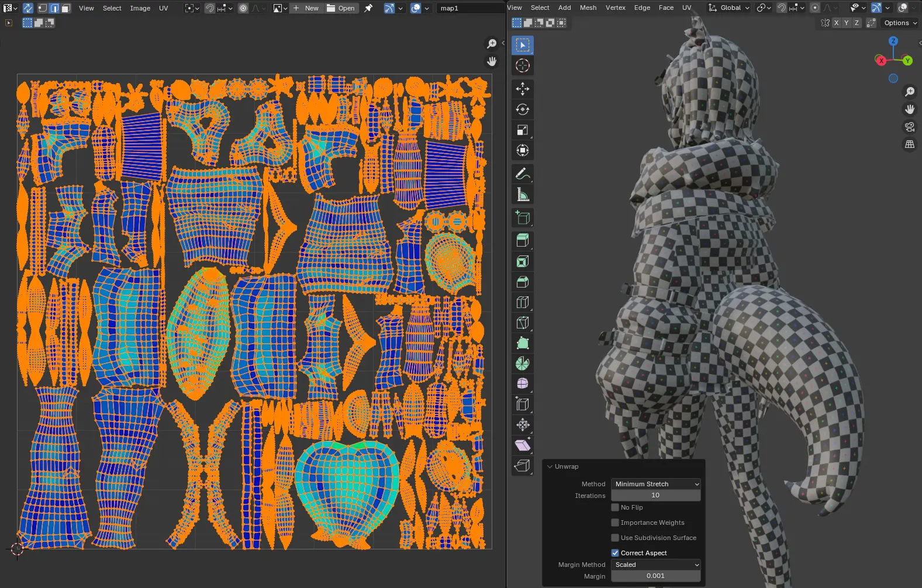922x588 pixels.
Task: Adjust the Margin value field
Action: click(655, 576)
